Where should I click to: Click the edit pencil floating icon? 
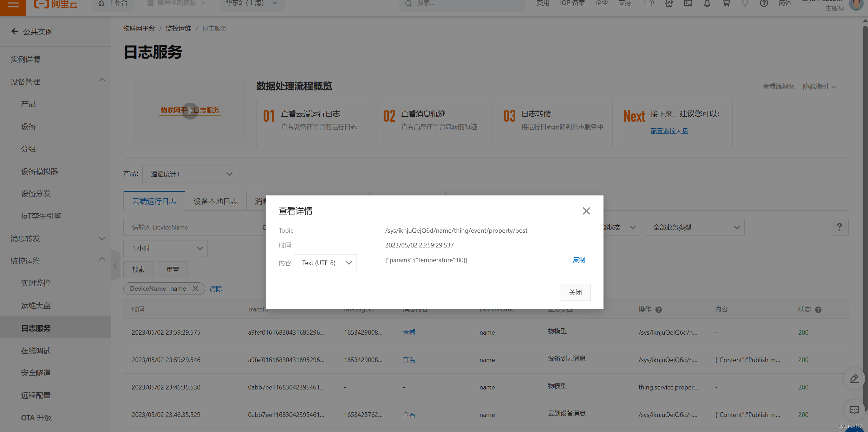854,379
